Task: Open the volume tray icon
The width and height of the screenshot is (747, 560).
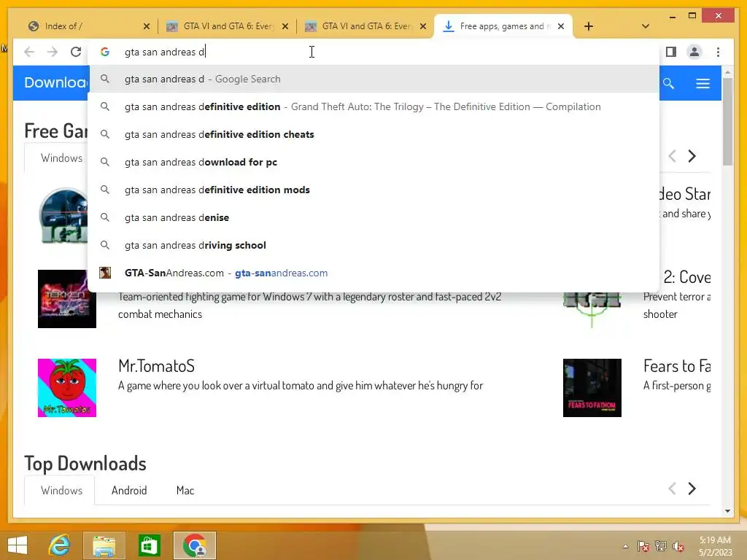Action: [678, 546]
